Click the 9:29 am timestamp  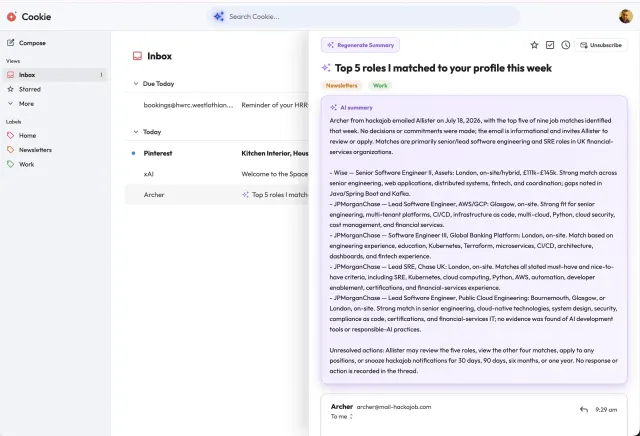click(606, 409)
